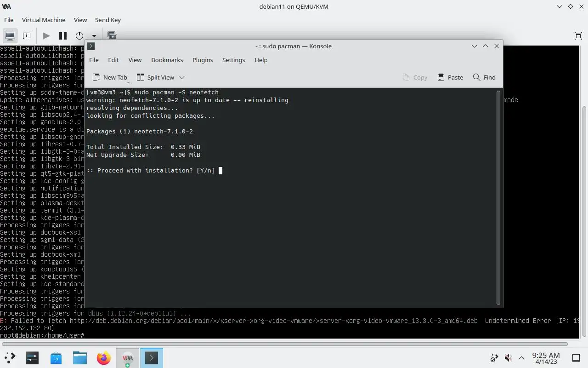The height and width of the screenshot is (368, 588).
Task: Open virt-manager View menu
Action: (x=80, y=20)
